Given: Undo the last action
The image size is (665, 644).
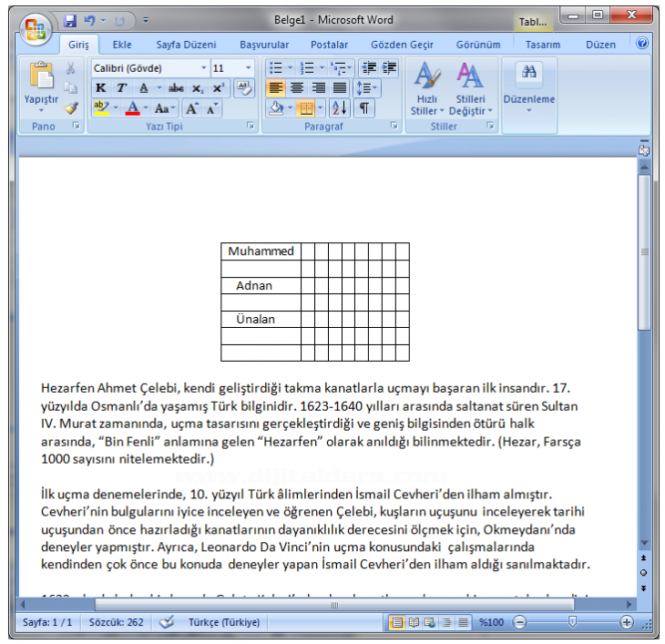Looking at the screenshot, I should 89,20.
